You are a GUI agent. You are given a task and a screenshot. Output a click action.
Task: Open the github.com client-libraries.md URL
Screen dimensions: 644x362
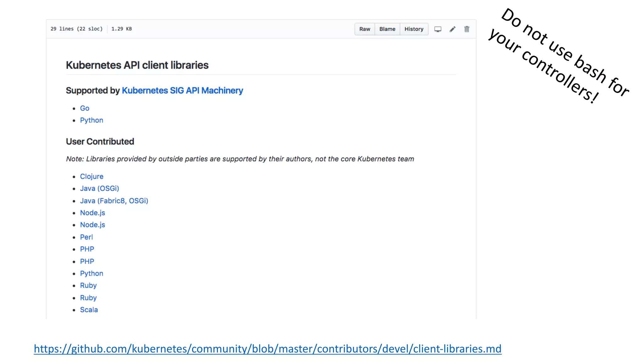(268, 349)
